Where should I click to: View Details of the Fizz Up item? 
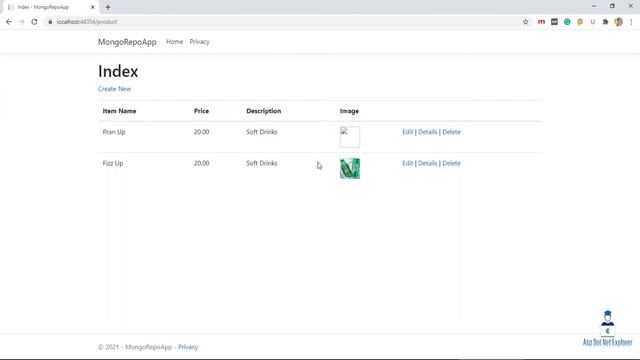click(427, 163)
